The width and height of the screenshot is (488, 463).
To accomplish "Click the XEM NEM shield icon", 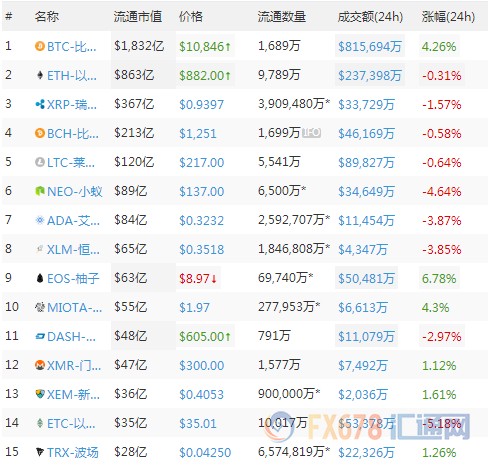I will pos(40,394).
